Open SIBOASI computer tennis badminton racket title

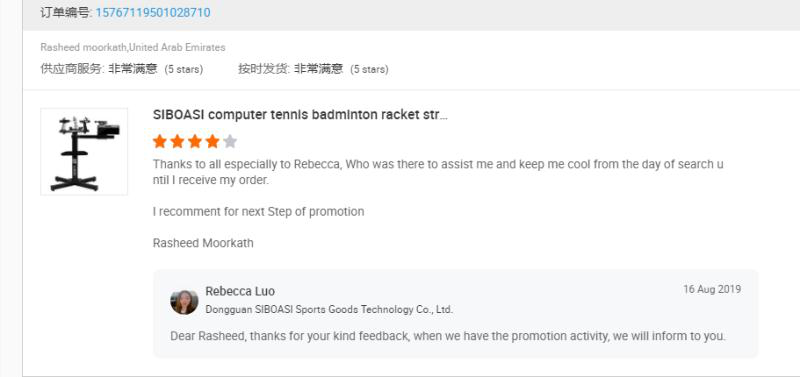(x=300, y=115)
